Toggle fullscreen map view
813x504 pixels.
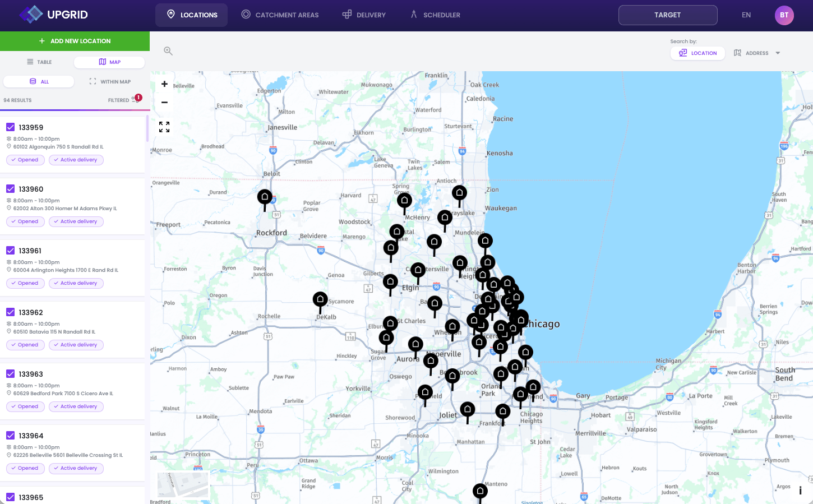click(164, 127)
